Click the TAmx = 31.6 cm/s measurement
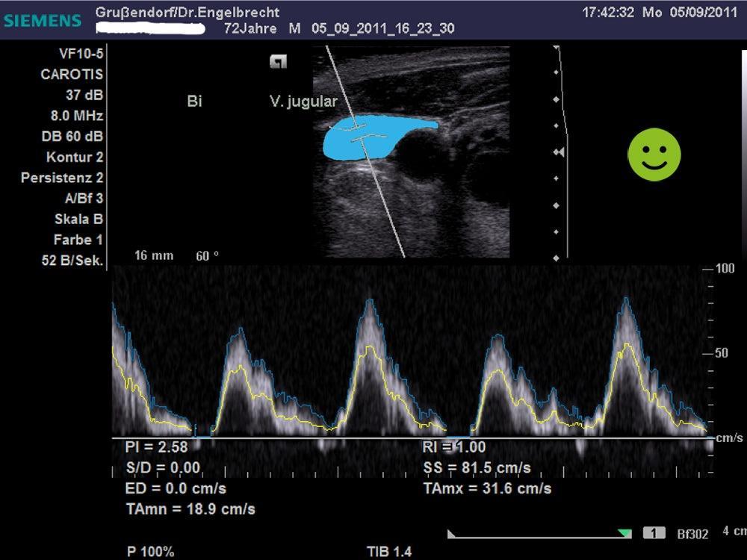747x560 pixels. 487,488
